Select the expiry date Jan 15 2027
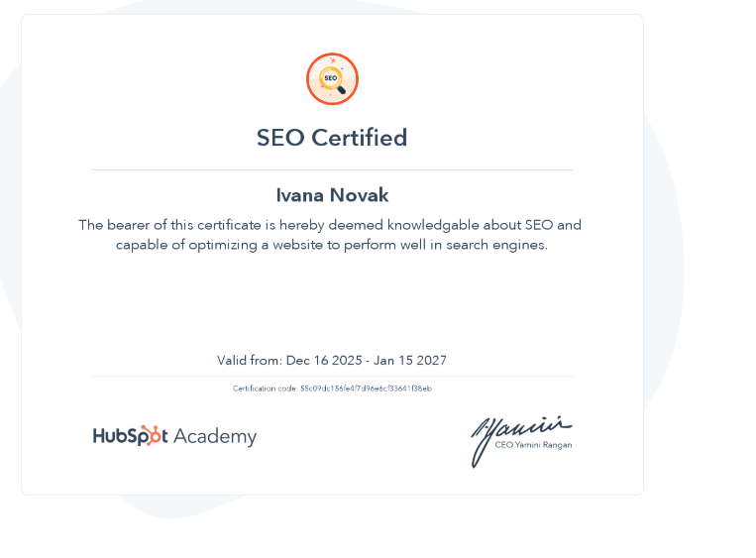 (410, 360)
